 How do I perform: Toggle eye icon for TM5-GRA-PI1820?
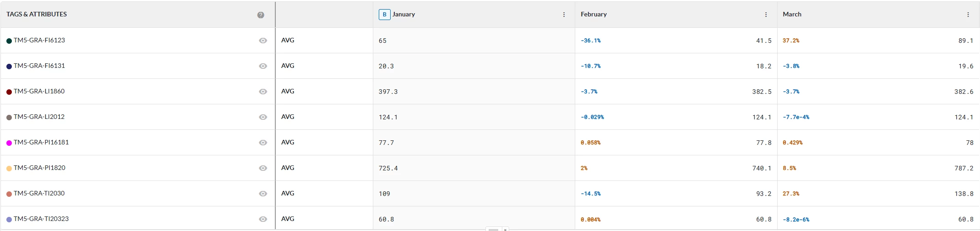point(263,168)
